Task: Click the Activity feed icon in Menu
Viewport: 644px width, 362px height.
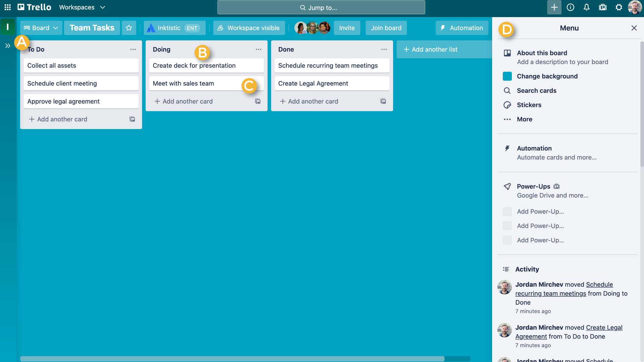Action: coord(506,269)
